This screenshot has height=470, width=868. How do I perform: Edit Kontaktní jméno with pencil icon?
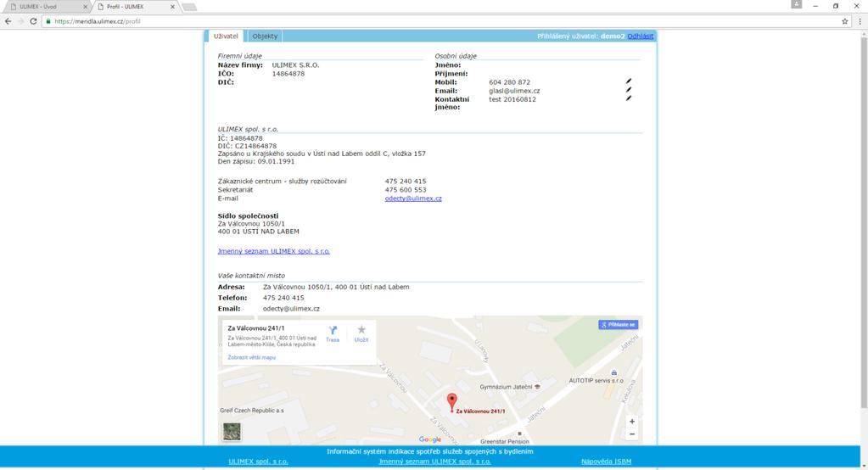[x=629, y=98]
